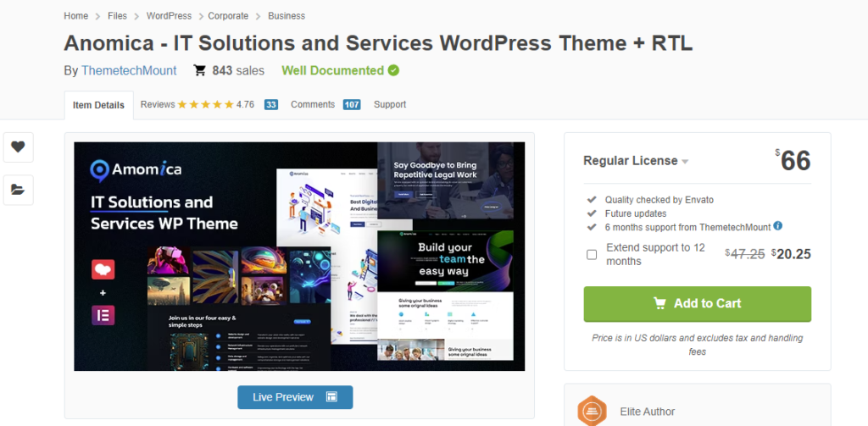868x426 pixels.
Task: Open the Item Details tab
Action: click(x=98, y=105)
